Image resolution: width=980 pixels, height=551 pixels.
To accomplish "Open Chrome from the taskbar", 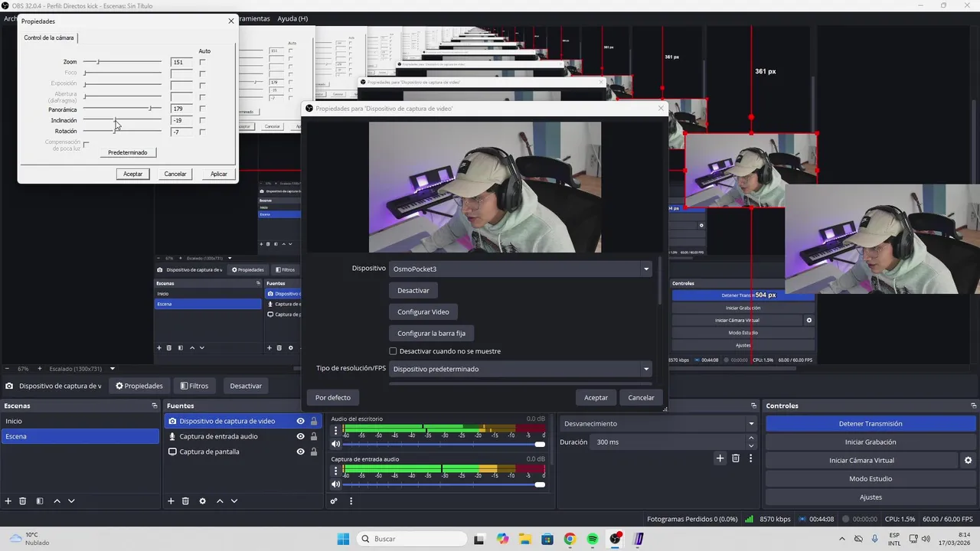I will coord(570,539).
